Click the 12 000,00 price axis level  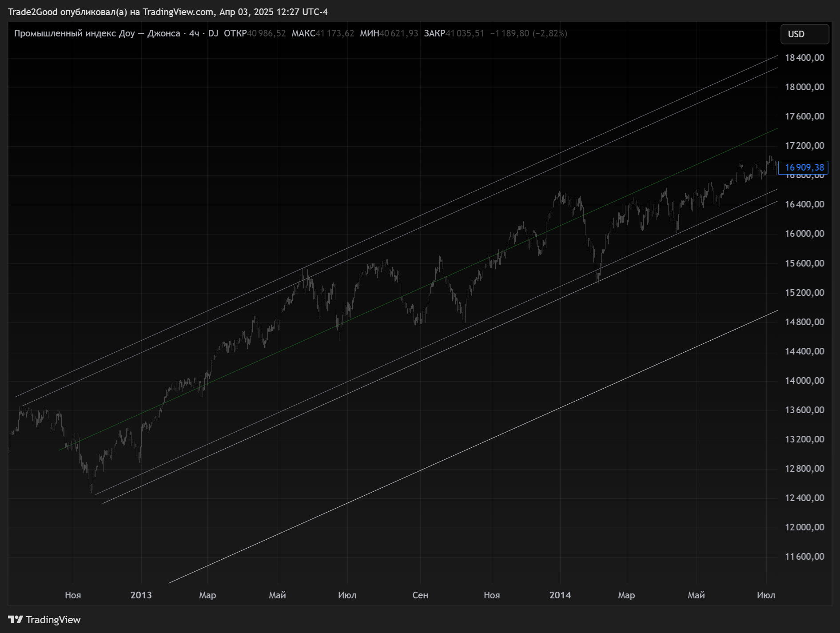804,527
